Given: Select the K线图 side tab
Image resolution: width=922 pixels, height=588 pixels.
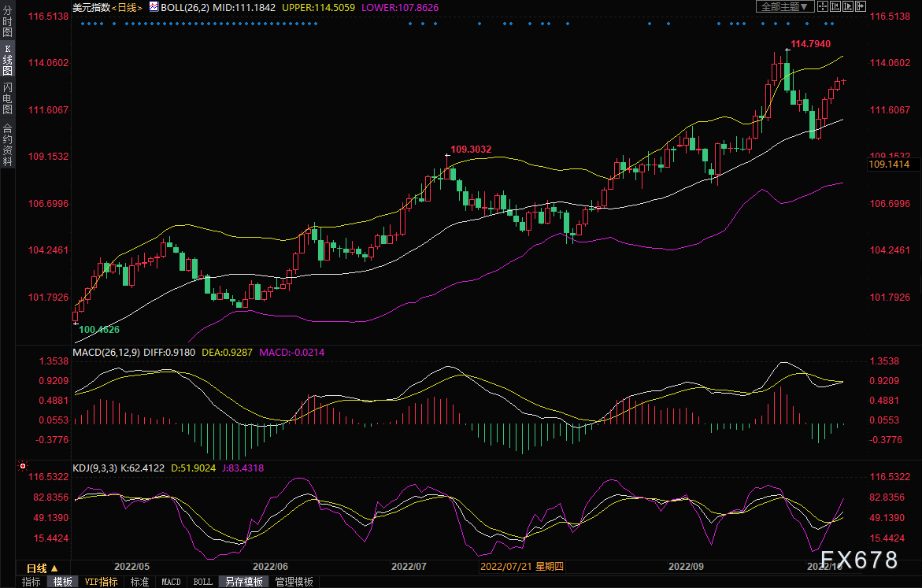Looking at the screenshot, I should tap(7, 60).
